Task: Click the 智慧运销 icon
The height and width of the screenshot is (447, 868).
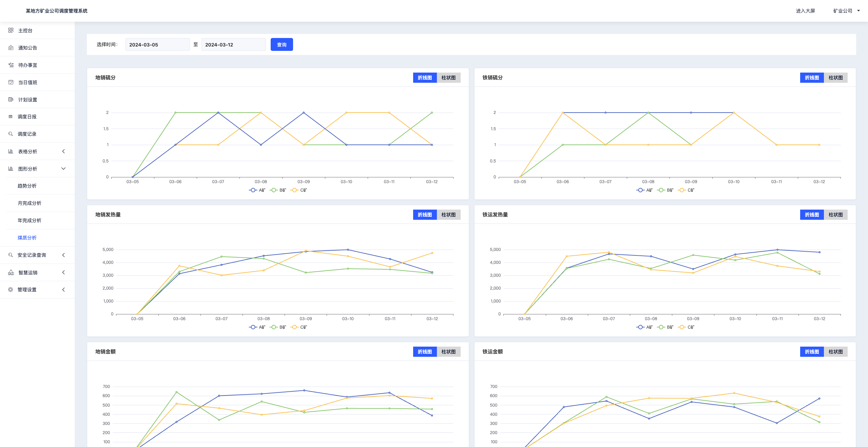Action: click(x=11, y=272)
